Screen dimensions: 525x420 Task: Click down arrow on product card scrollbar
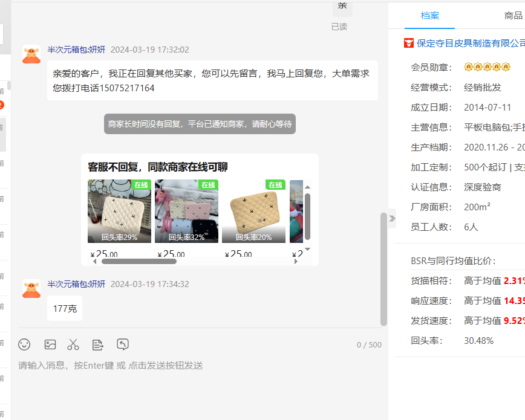coord(307,249)
